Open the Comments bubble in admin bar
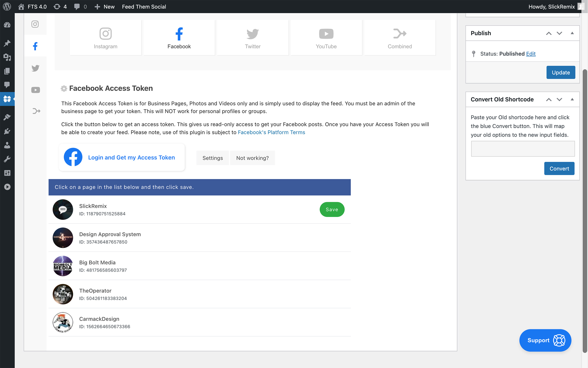Image resolution: width=588 pixels, height=368 pixels. click(77, 7)
